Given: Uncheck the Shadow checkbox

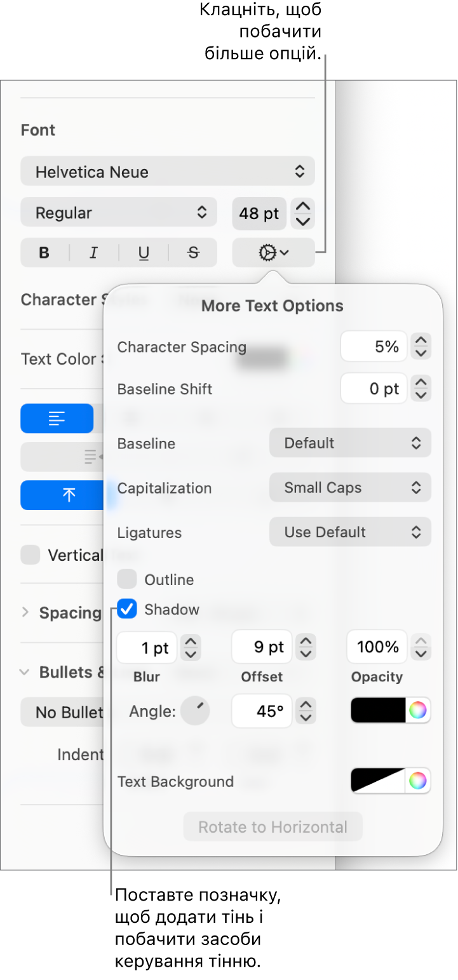Looking at the screenshot, I should point(127,610).
